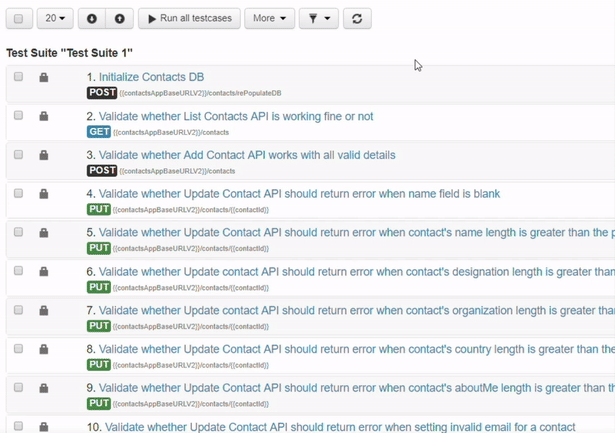The image size is (615, 433).
Task: Click lock icon beside test case 6
Action: click(x=44, y=272)
